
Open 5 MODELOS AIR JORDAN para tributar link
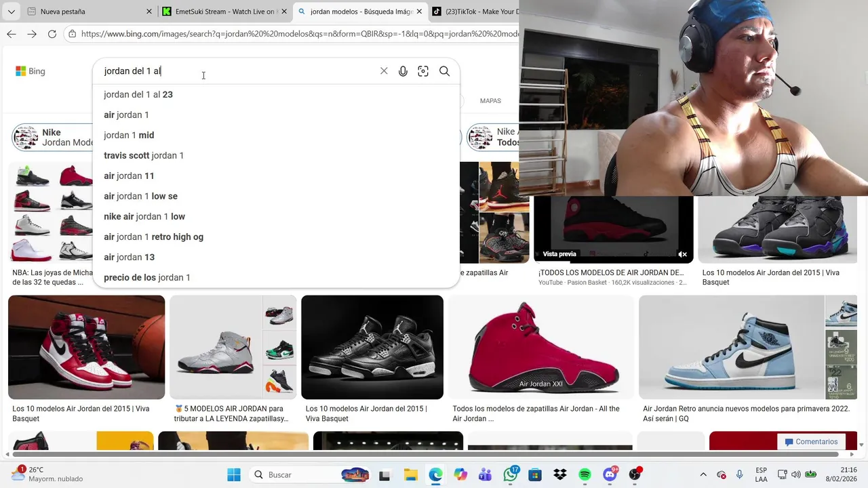pyautogui.click(x=231, y=413)
